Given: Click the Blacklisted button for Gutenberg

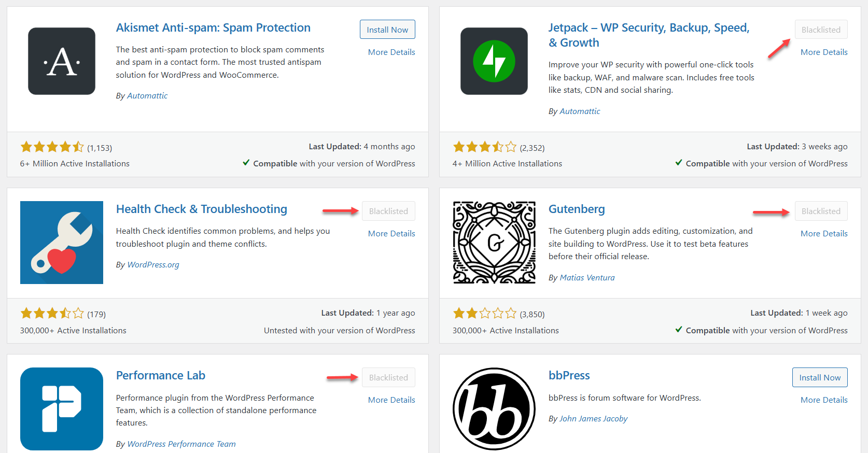Looking at the screenshot, I should (821, 211).
